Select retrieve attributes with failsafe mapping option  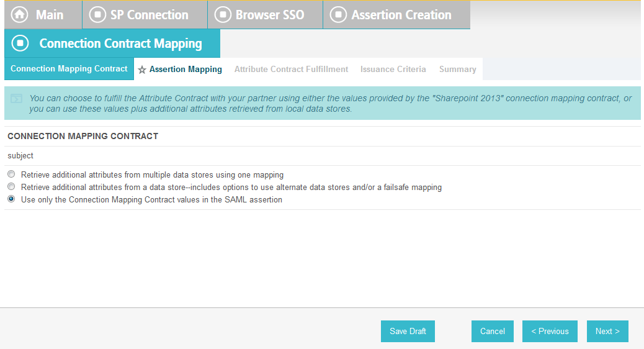click(x=11, y=187)
